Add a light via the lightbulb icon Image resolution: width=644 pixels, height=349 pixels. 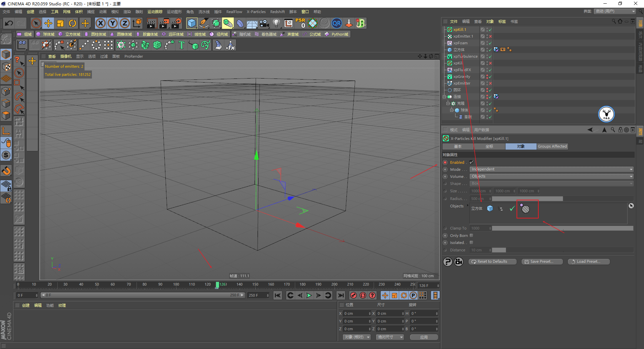(x=276, y=23)
